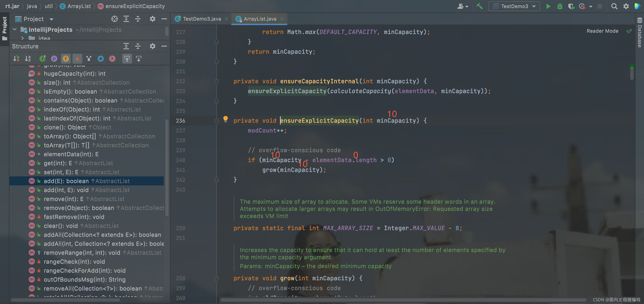This screenshot has width=644, height=304.
Task: Toggle Autoscroll from Source in Structure
Action: 139,59
